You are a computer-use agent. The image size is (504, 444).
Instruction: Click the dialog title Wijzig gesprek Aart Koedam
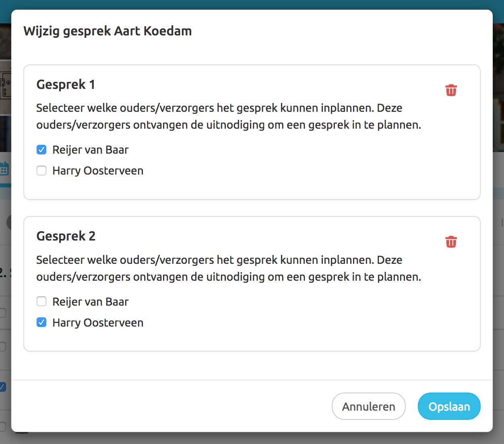click(x=107, y=31)
